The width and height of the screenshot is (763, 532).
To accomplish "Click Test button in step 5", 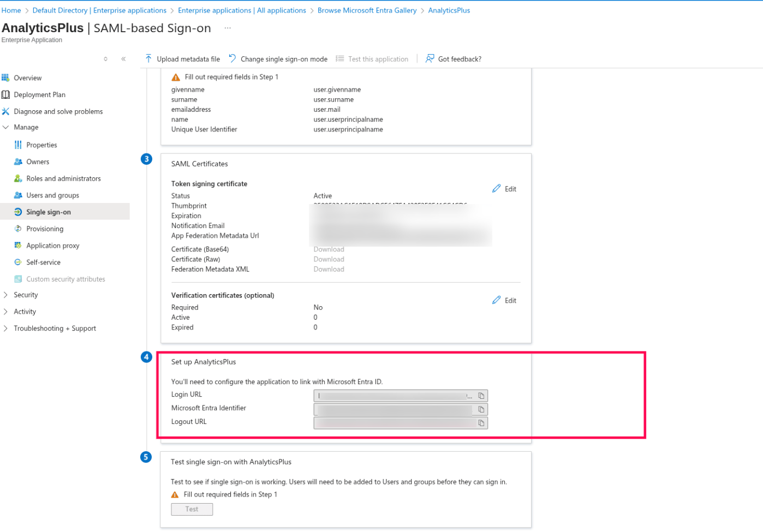I will tap(192, 509).
